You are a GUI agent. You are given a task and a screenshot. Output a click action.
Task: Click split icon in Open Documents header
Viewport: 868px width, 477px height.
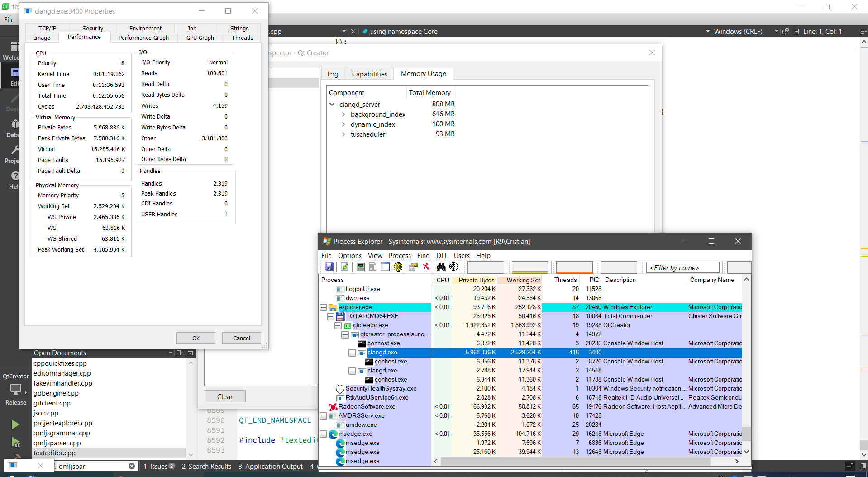(180, 353)
